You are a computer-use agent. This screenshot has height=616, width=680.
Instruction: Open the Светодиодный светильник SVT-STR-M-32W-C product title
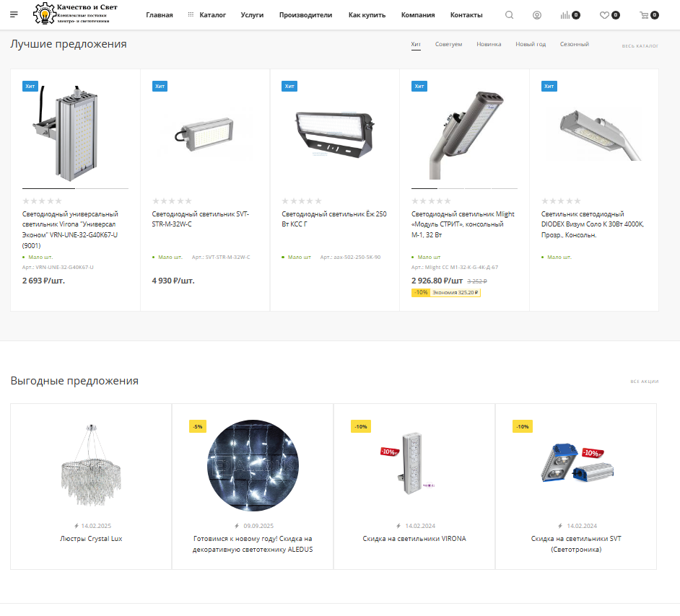(201, 219)
